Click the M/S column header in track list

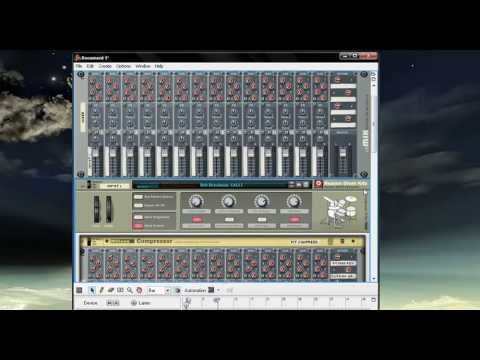tap(113, 303)
